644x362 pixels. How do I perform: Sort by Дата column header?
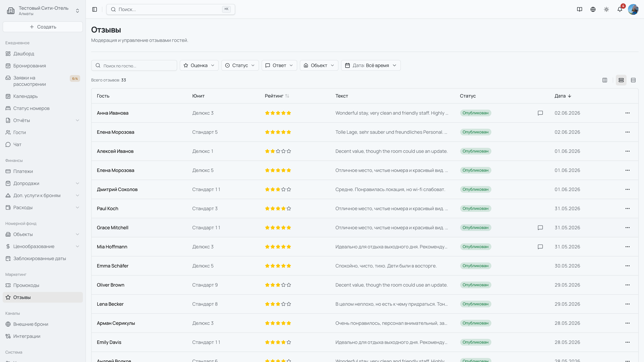[563, 96]
